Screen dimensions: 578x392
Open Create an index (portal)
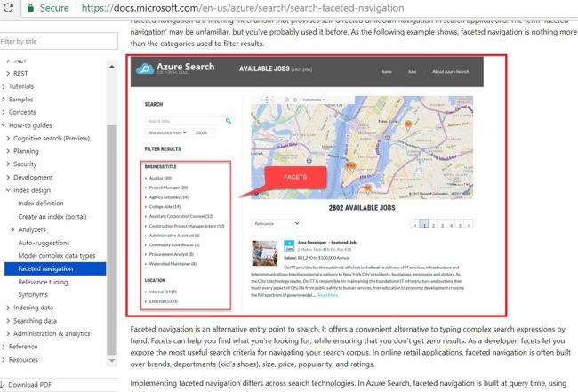click(52, 217)
